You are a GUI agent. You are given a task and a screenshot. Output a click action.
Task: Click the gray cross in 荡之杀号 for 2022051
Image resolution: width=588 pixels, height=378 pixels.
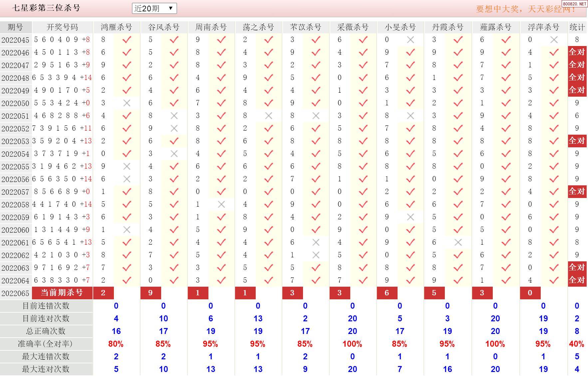coord(268,116)
